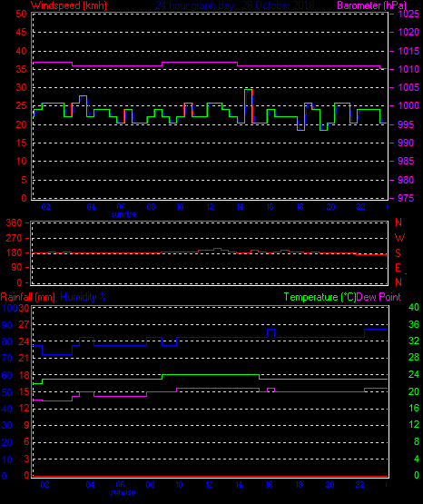
Task: Click the Windspeed (kmh) axis title
Action: 69,5
